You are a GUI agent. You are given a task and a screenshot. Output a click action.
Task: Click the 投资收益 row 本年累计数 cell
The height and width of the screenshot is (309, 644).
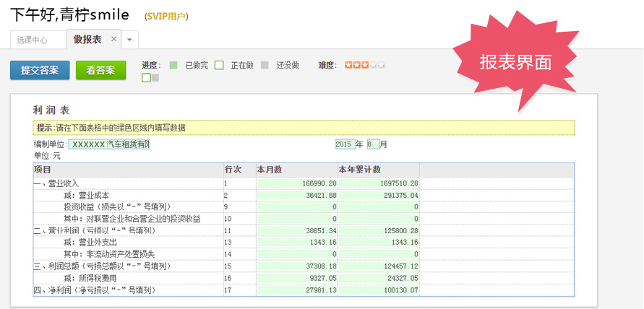point(379,206)
